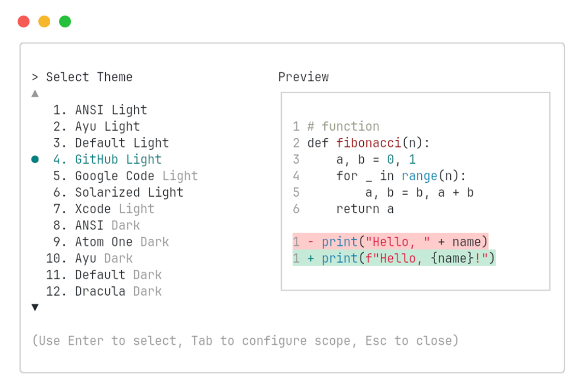This screenshot has width=585, height=392.
Task: Click the Preview pane header
Action: coord(304,77)
